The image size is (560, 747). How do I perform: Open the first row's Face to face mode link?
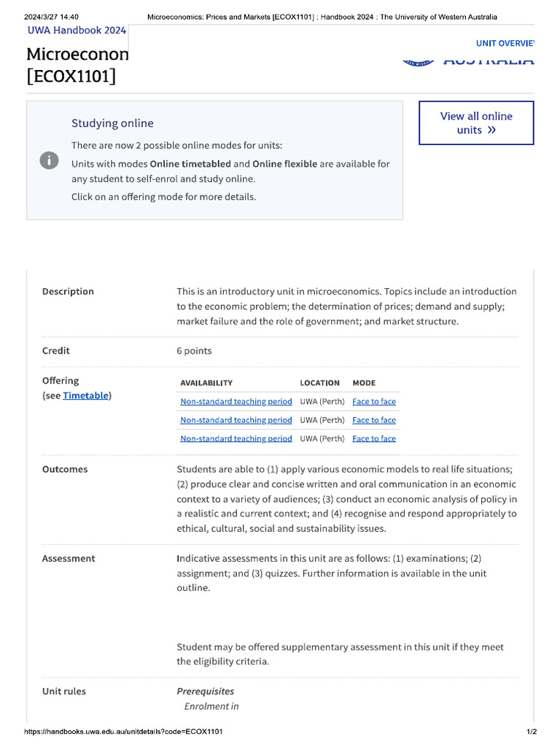(x=374, y=402)
